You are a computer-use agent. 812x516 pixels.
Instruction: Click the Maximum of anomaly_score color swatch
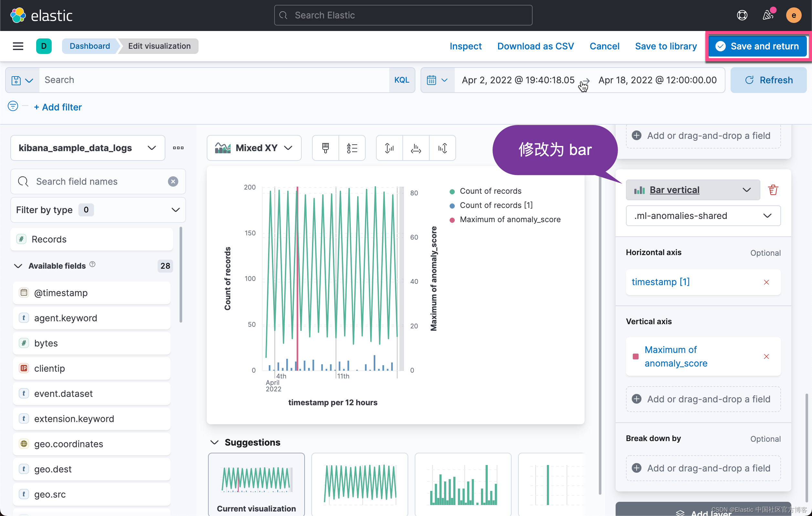[636, 356]
